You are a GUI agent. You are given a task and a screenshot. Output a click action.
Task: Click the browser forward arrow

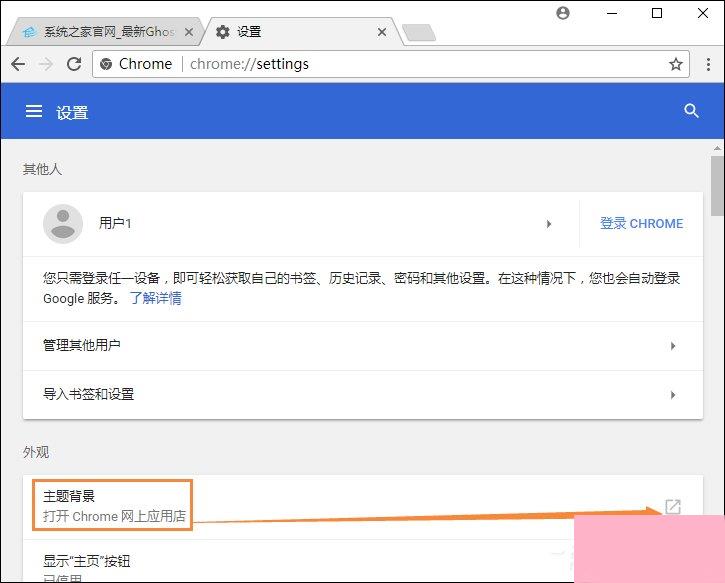pos(45,64)
